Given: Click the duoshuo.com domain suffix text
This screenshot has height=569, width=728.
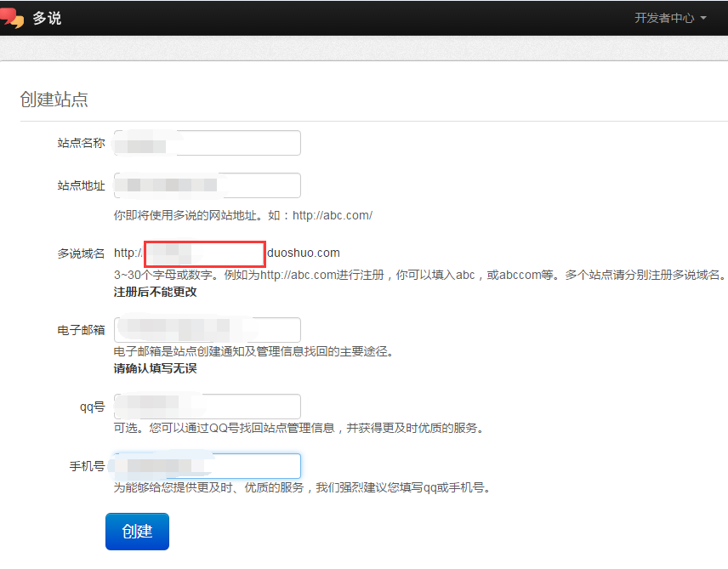Looking at the screenshot, I should pos(303,253).
